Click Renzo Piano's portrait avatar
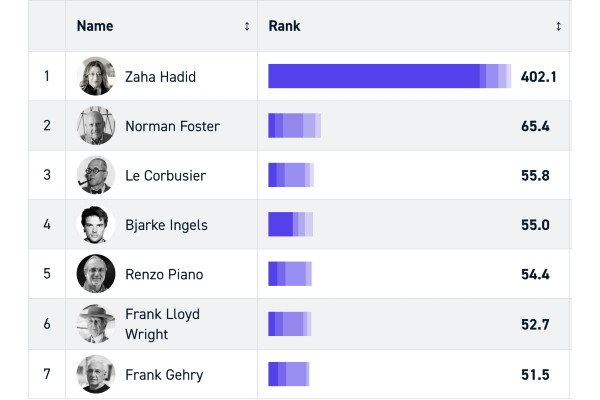The width and height of the screenshot is (600, 400). click(x=96, y=274)
